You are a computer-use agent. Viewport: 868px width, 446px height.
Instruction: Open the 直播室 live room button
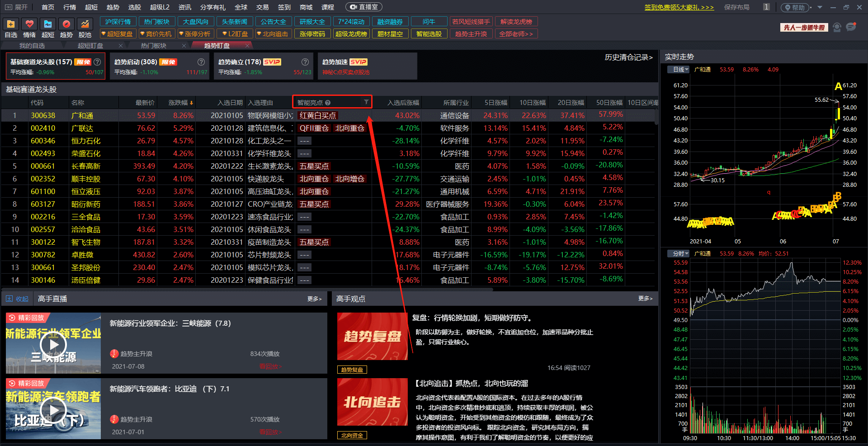(364, 7)
